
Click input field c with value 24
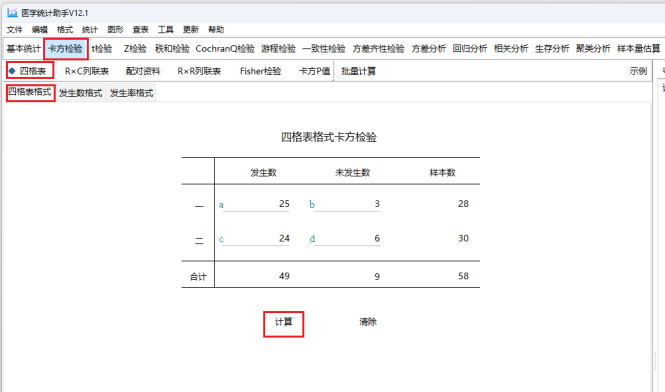[x=256, y=238]
